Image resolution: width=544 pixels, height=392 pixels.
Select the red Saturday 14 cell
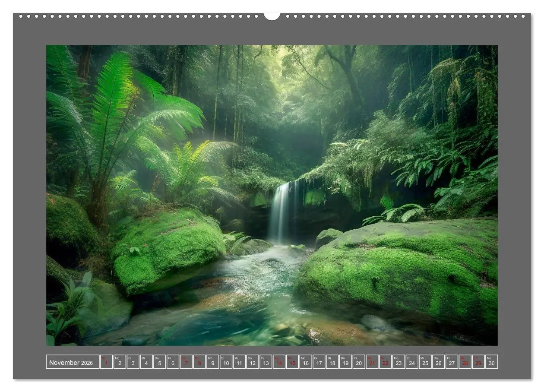[279, 362]
